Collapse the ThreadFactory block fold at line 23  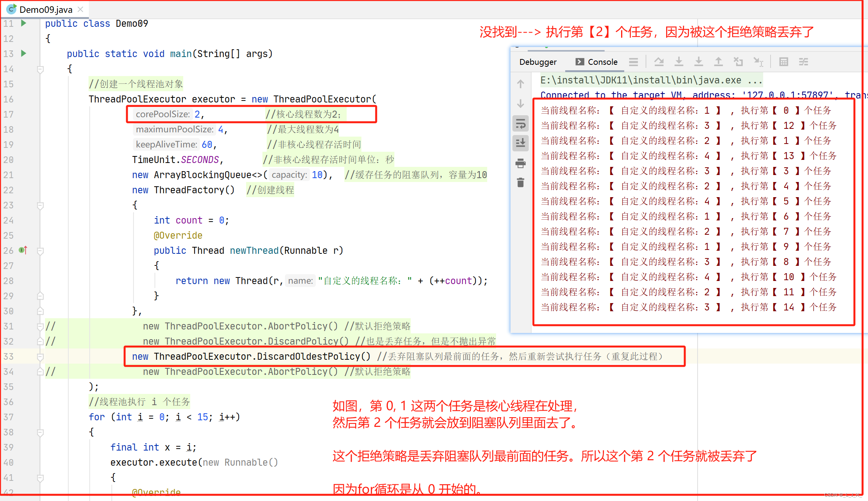(x=40, y=205)
